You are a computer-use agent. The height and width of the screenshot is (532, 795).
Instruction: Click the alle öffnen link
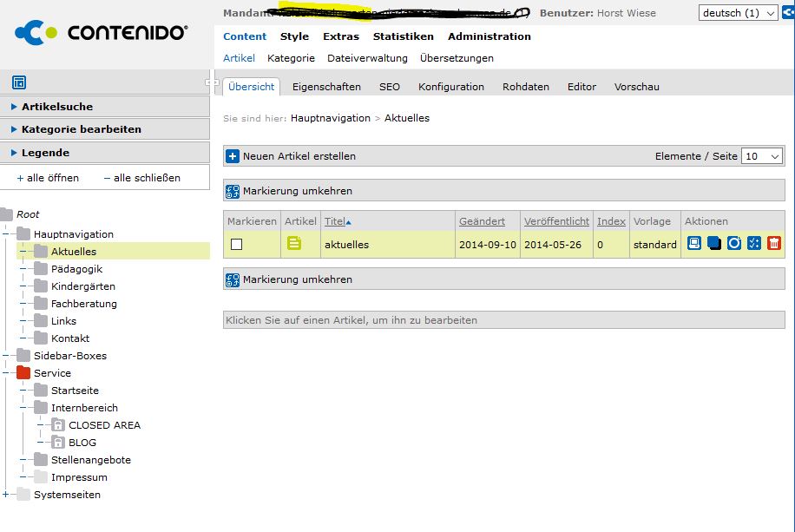[x=52, y=178]
